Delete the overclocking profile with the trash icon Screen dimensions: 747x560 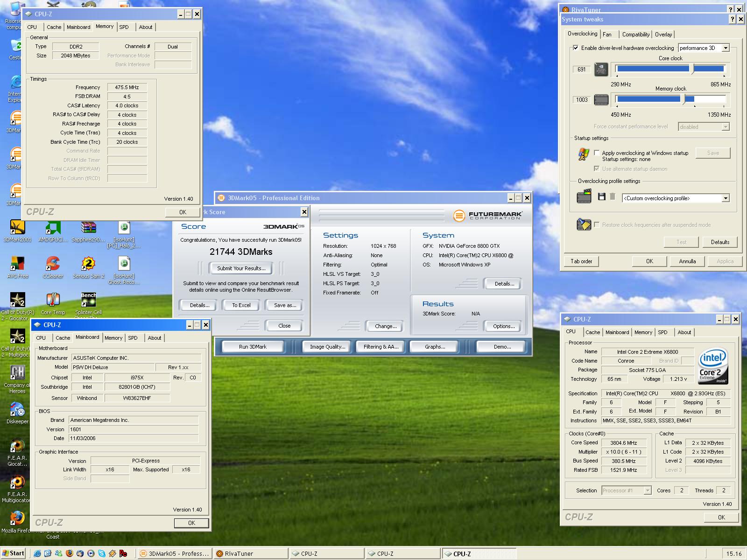[613, 197]
